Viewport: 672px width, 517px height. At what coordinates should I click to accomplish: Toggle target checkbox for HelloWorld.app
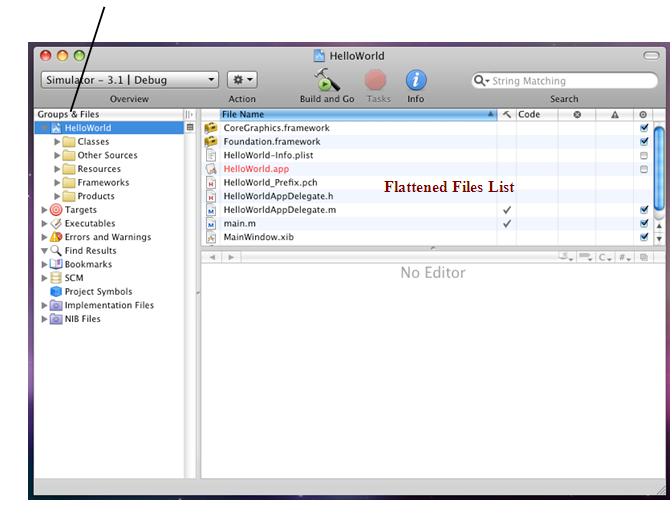coord(644,169)
